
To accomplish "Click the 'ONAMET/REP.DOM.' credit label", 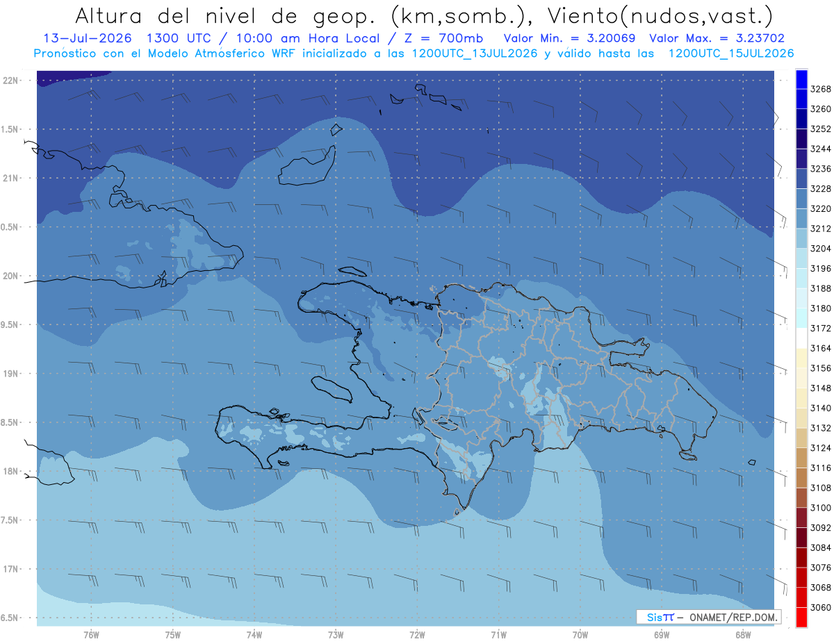I will coord(733,617).
